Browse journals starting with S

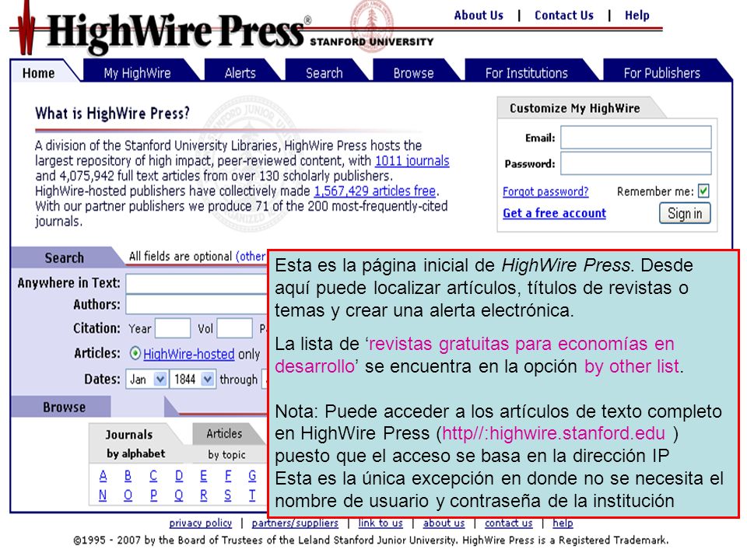pos(228,495)
